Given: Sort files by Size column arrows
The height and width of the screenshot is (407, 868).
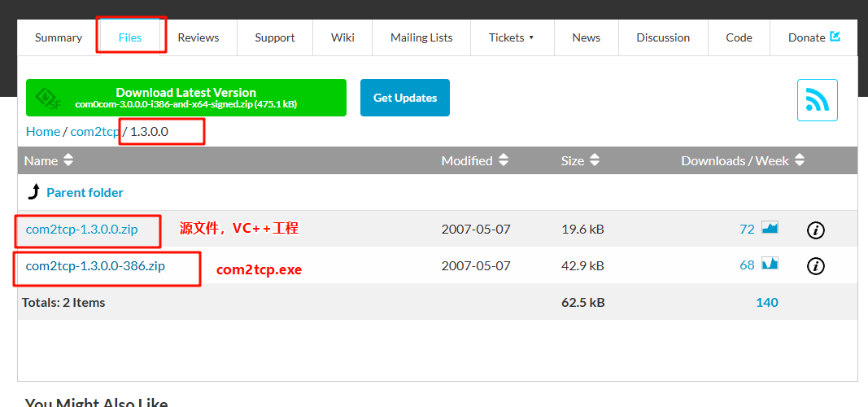Looking at the screenshot, I should tap(595, 161).
